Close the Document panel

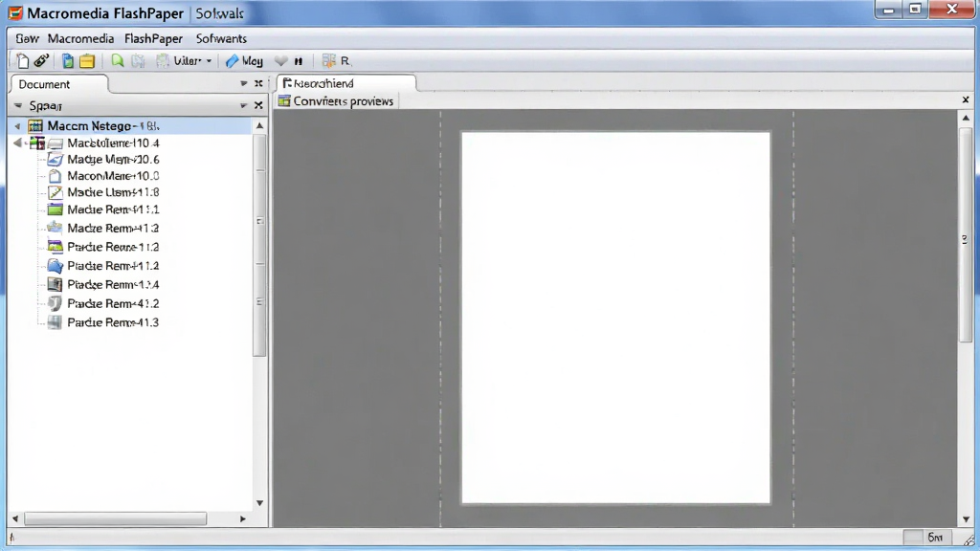click(258, 83)
